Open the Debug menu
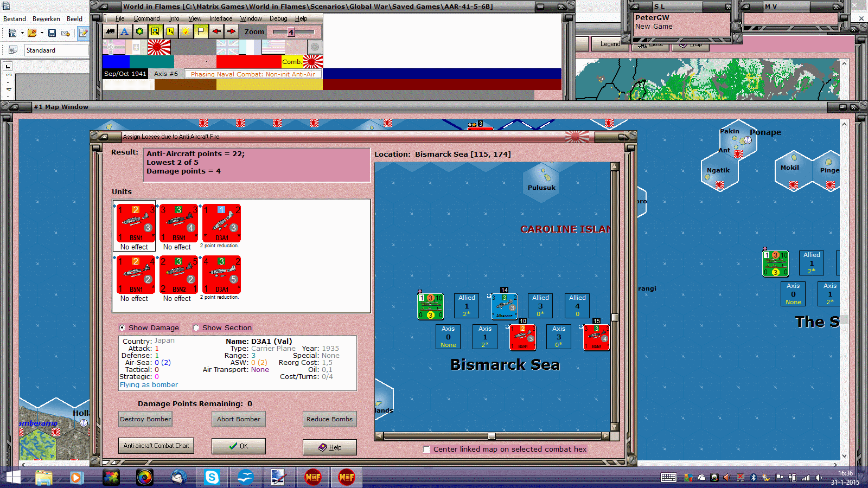Image resolution: width=868 pixels, height=488 pixels. coord(278,18)
